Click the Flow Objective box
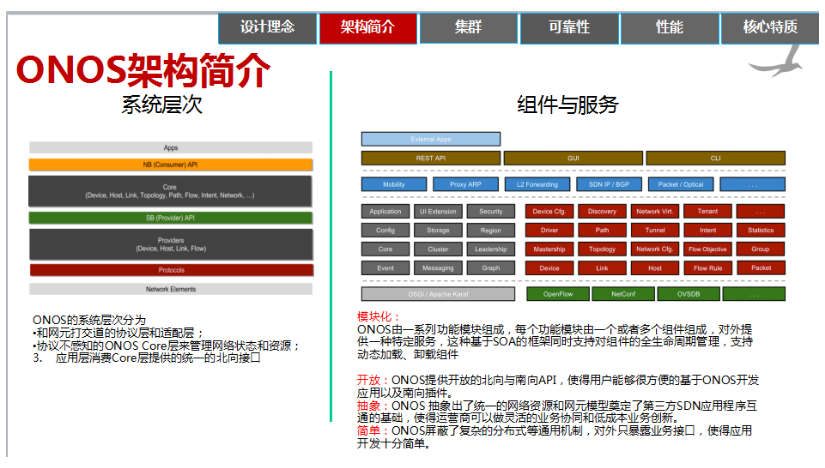 (708, 249)
